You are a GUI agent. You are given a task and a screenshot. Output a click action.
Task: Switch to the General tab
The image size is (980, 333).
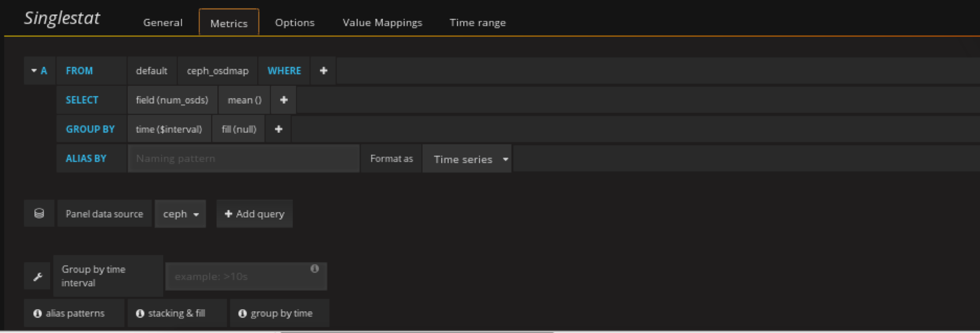click(x=163, y=23)
